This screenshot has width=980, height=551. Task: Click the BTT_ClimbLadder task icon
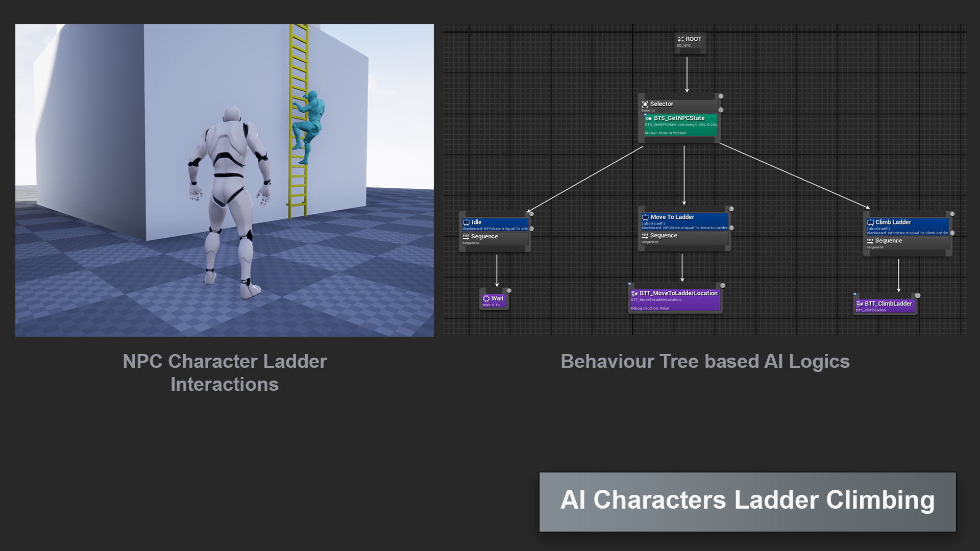click(x=860, y=304)
